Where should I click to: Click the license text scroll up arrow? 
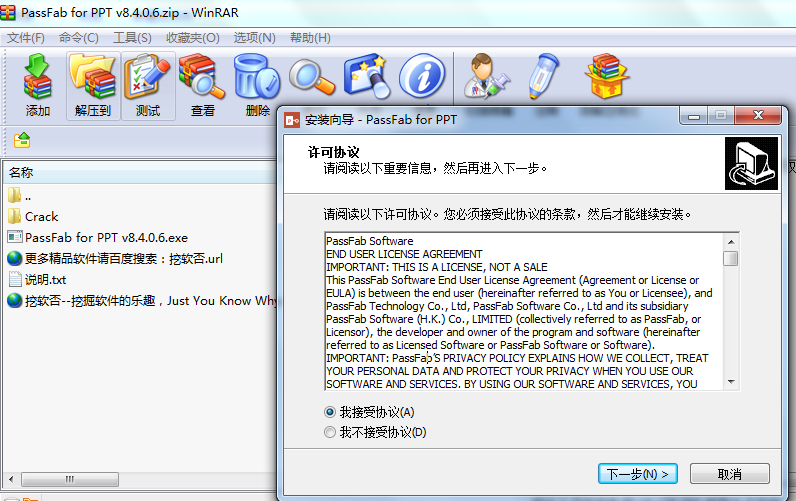[731, 242]
